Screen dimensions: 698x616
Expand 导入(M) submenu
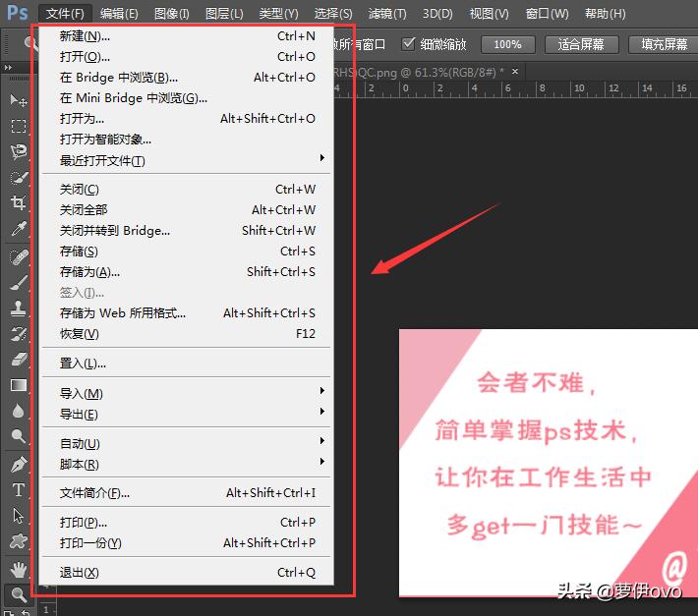point(187,393)
